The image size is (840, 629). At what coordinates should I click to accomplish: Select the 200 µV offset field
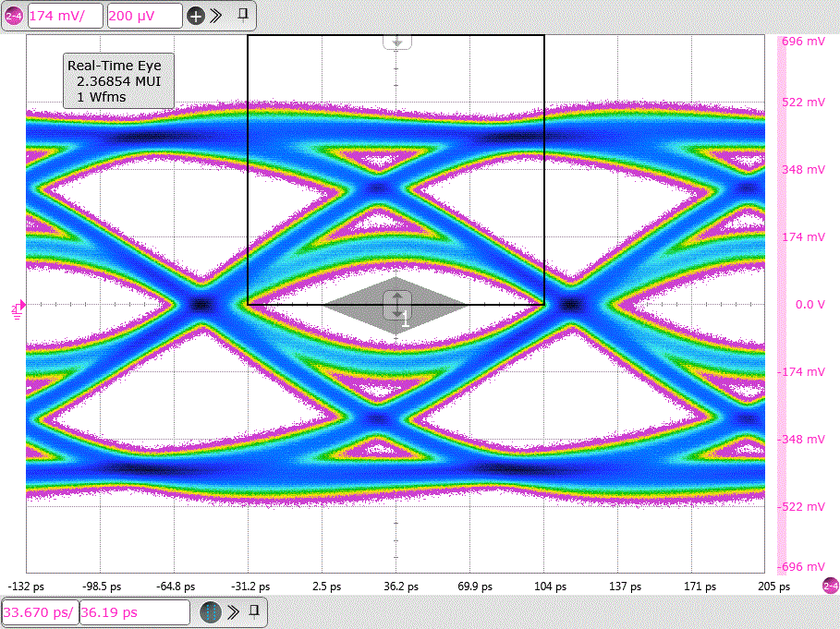144,16
